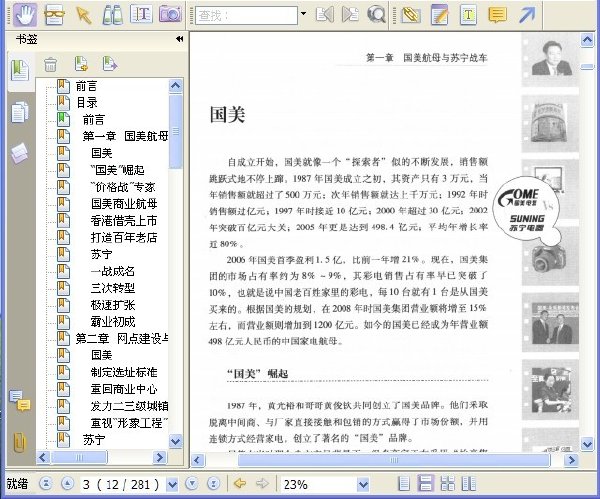Open the layers panel tab
Image resolution: width=600 pixels, height=499 pixels.
pos(20,153)
